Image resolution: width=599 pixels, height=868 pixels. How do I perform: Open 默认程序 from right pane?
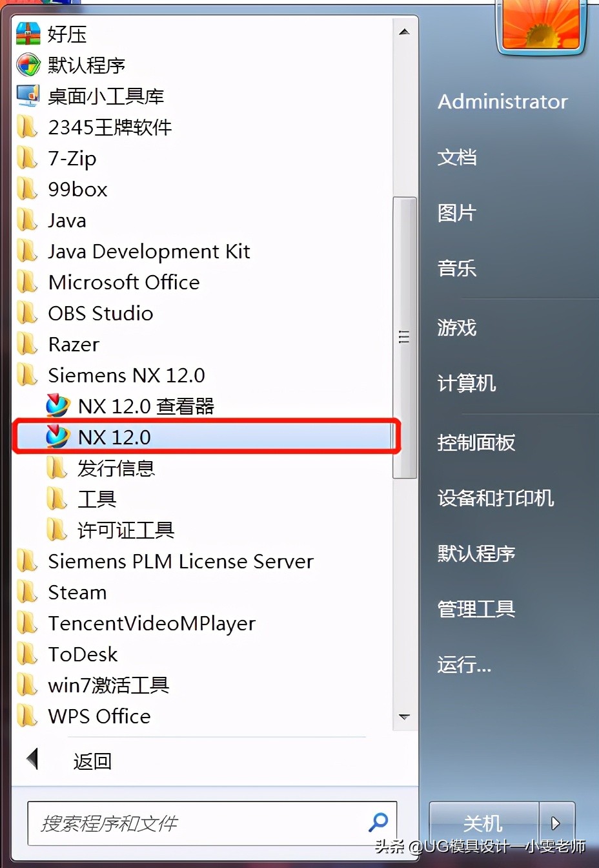point(476,553)
